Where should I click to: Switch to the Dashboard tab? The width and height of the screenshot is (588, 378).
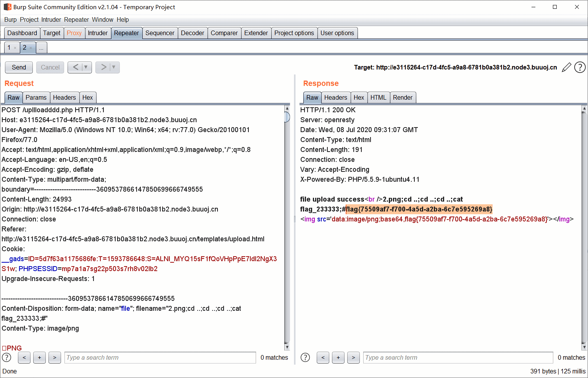point(22,33)
